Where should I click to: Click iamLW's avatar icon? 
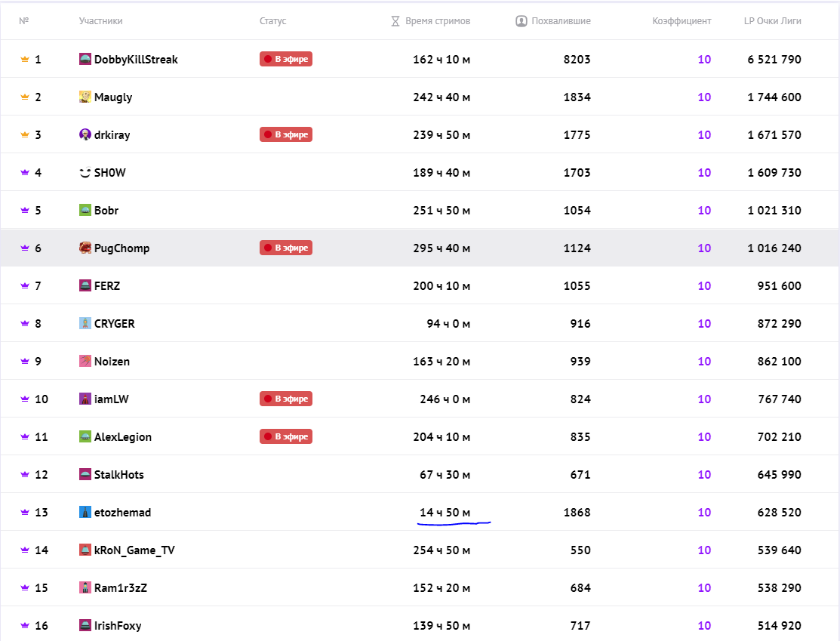coord(85,399)
